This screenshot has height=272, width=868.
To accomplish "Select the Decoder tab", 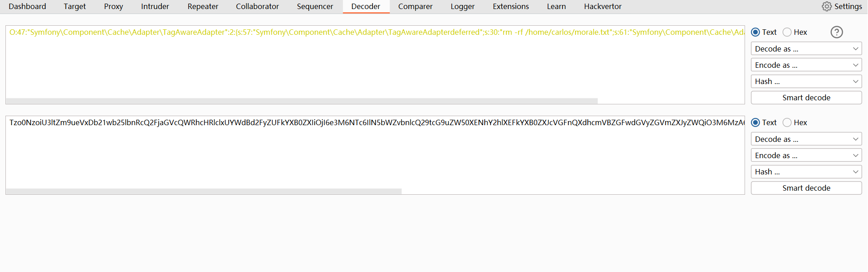I will [x=366, y=6].
